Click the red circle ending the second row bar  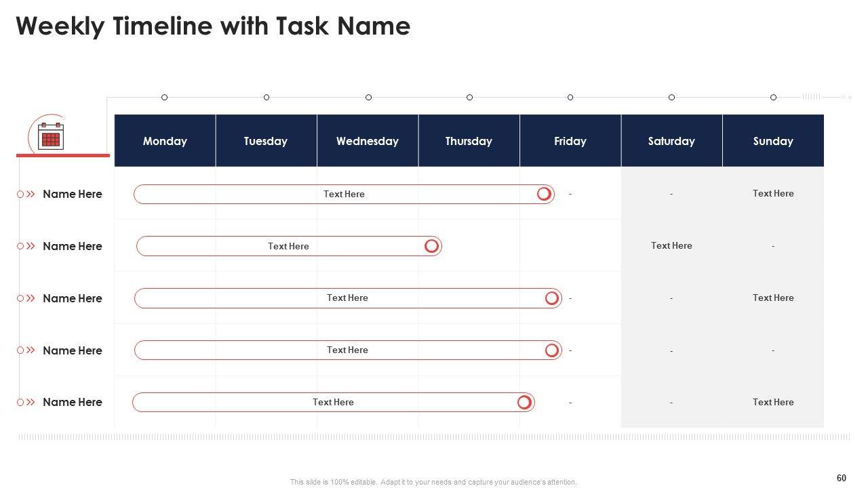click(x=431, y=246)
